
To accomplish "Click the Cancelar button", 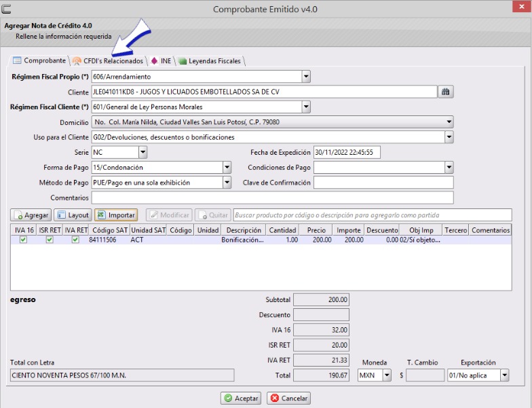I will pyautogui.click(x=289, y=398).
